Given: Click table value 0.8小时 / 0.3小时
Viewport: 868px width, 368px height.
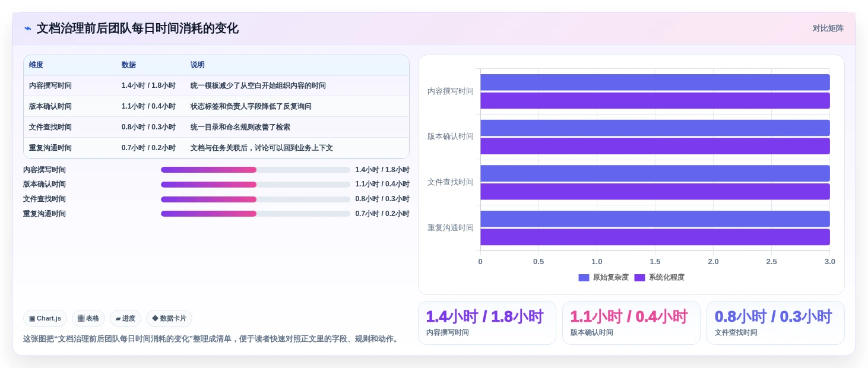Looking at the screenshot, I should [x=148, y=128].
